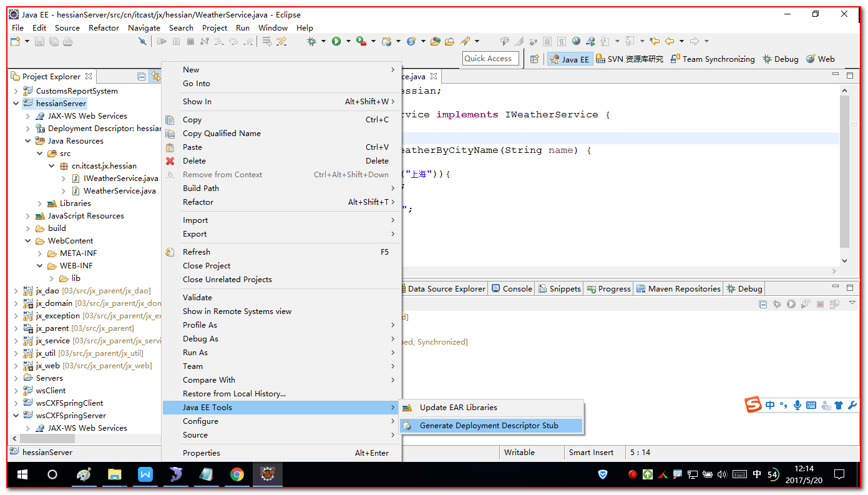This screenshot has height=495, width=868.
Task: Switch to the Console tab
Action: pyautogui.click(x=512, y=288)
